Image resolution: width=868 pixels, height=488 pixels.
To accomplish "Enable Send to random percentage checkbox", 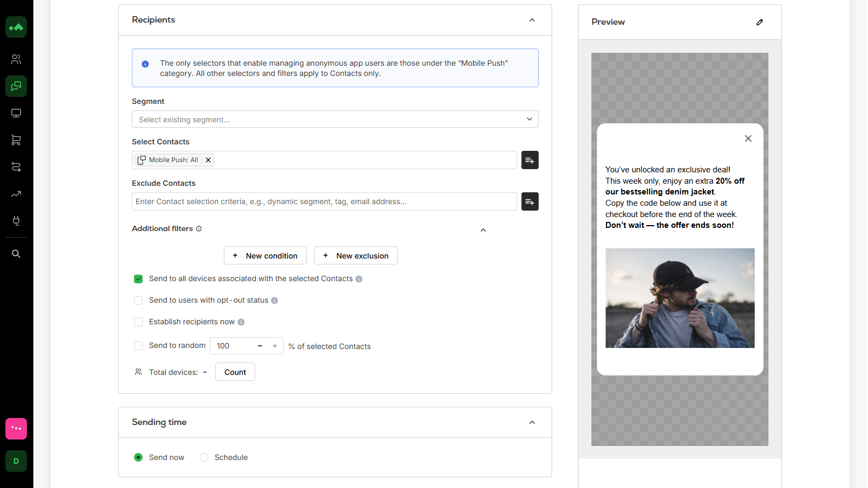I will 138,346.
